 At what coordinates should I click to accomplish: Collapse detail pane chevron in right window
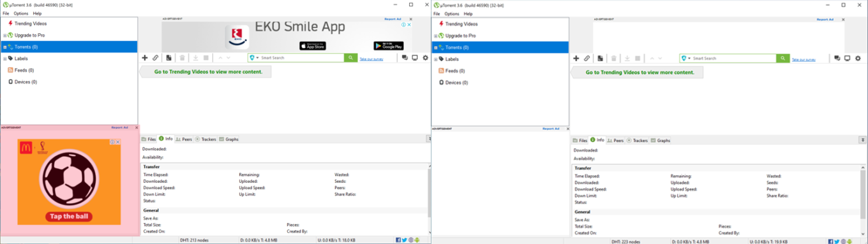(862, 140)
